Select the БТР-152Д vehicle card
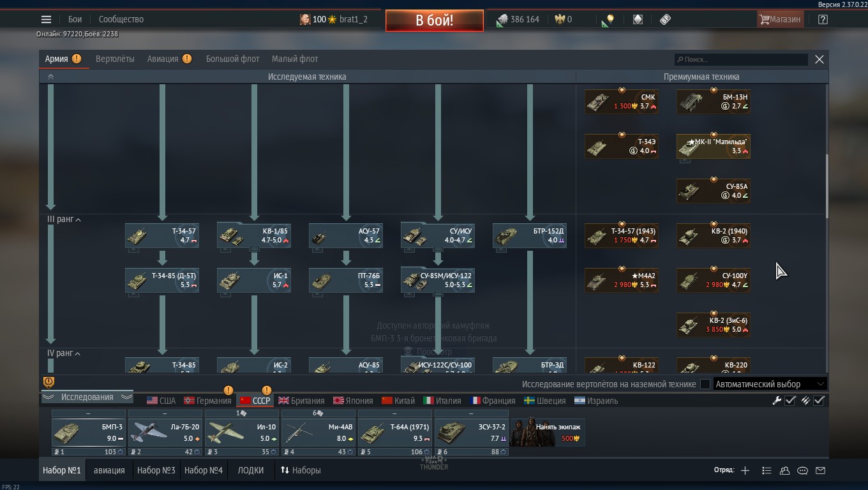The image size is (868, 490). coord(530,235)
